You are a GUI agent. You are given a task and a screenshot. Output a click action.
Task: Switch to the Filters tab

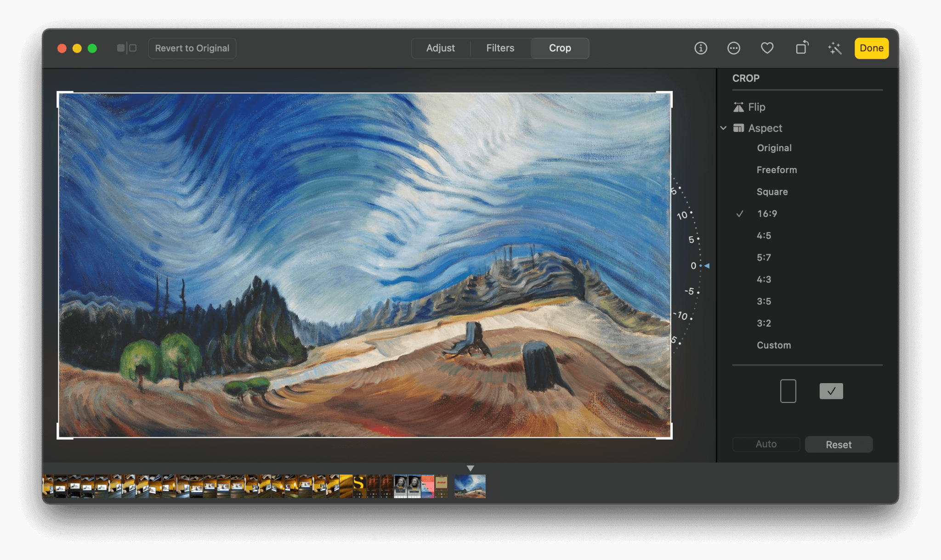click(500, 48)
